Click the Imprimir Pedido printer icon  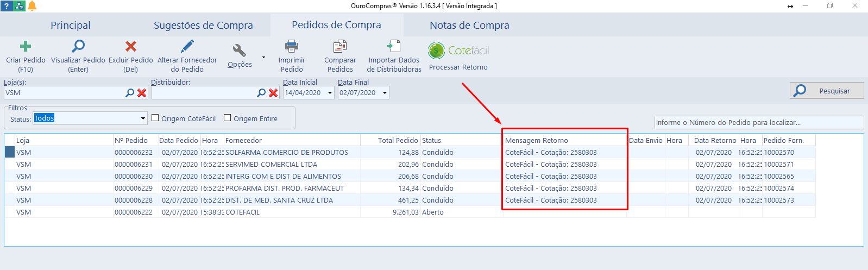coord(292,47)
